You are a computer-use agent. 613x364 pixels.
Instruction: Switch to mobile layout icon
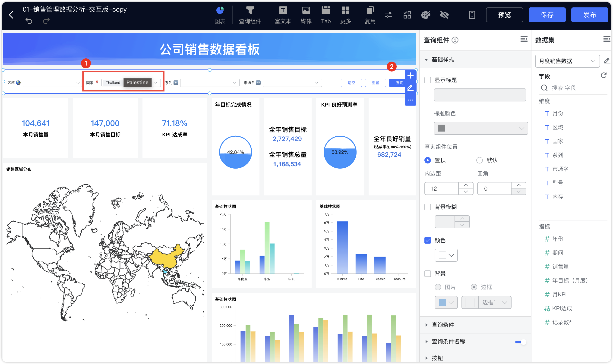tap(472, 15)
